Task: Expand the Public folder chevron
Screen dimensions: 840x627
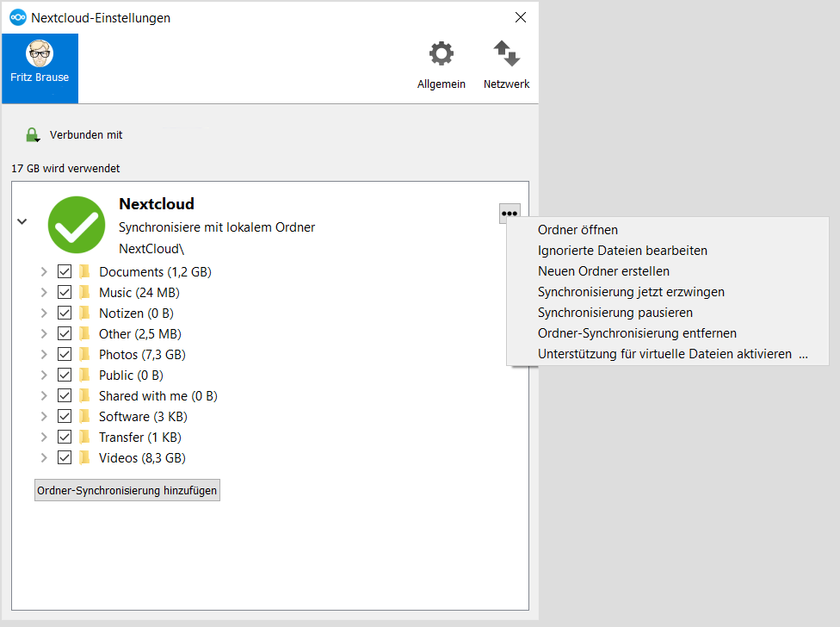Action: pos(44,376)
